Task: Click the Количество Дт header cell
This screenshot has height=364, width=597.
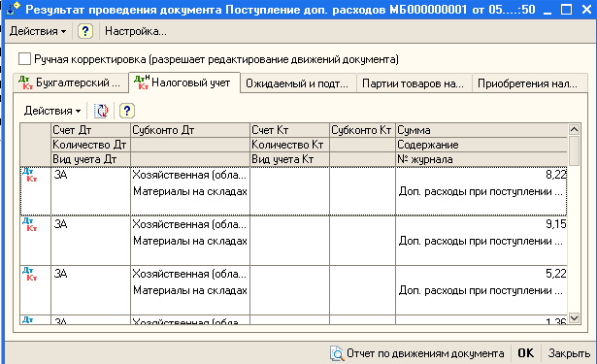Action: 90,145
